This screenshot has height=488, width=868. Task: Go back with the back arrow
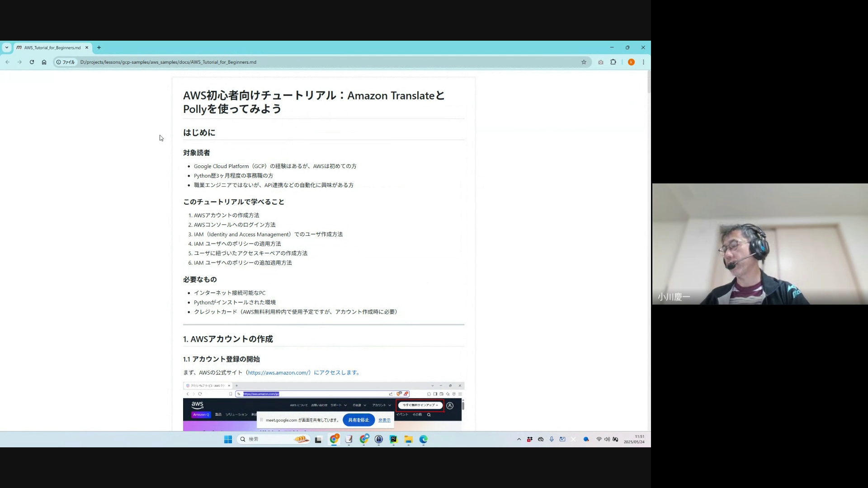click(8, 62)
